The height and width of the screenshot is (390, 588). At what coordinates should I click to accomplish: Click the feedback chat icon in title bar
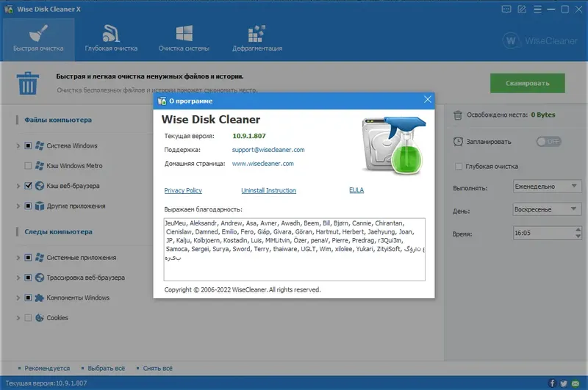(506, 10)
